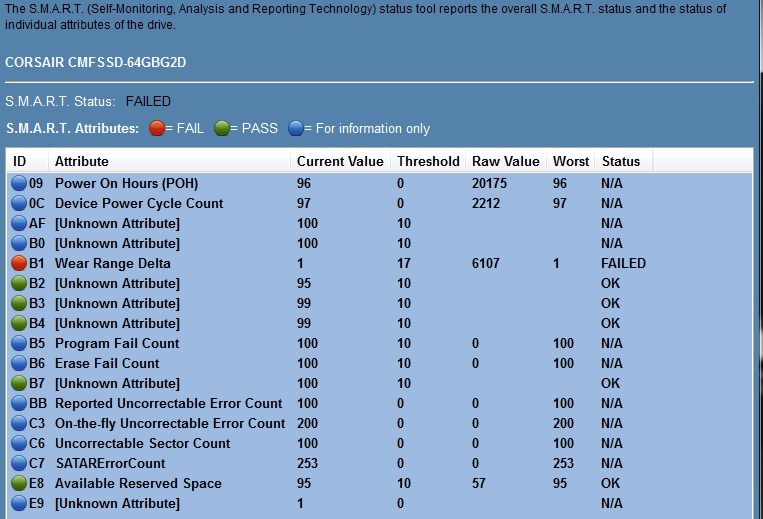Select the Available Reserved Space attribute name
The width and height of the screenshot is (763, 519).
pyautogui.click(x=138, y=483)
